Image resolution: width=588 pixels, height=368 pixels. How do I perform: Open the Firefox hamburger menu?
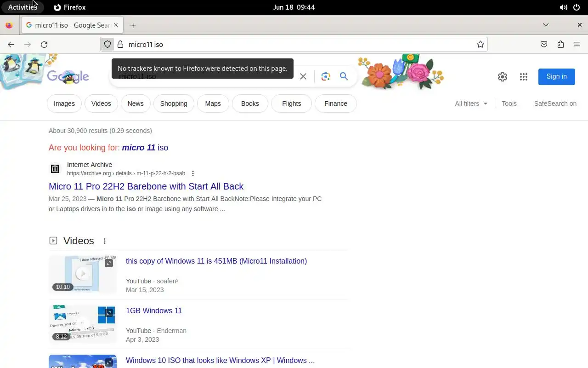577,44
